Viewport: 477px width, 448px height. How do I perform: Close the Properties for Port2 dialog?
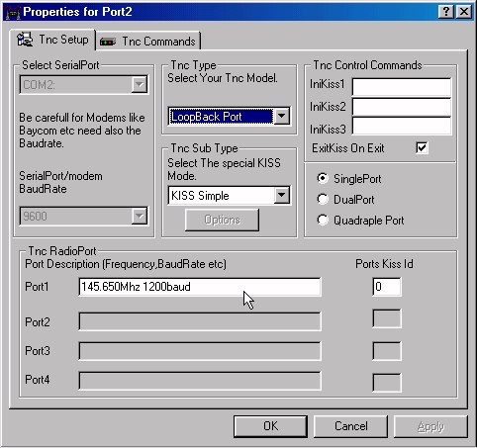464,12
